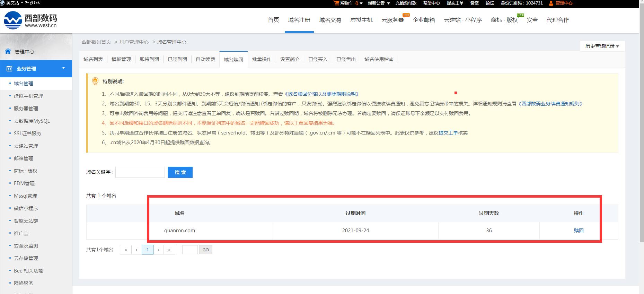Focus the 域名关键字 search field
This screenshot has width=644, height=294.
[140, 172]
